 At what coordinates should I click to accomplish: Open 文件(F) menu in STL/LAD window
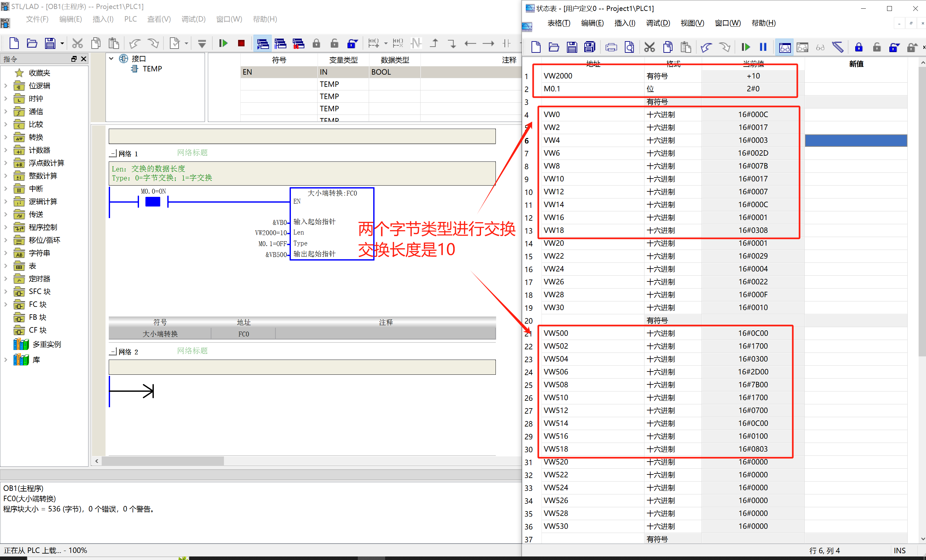coord(37,19)
